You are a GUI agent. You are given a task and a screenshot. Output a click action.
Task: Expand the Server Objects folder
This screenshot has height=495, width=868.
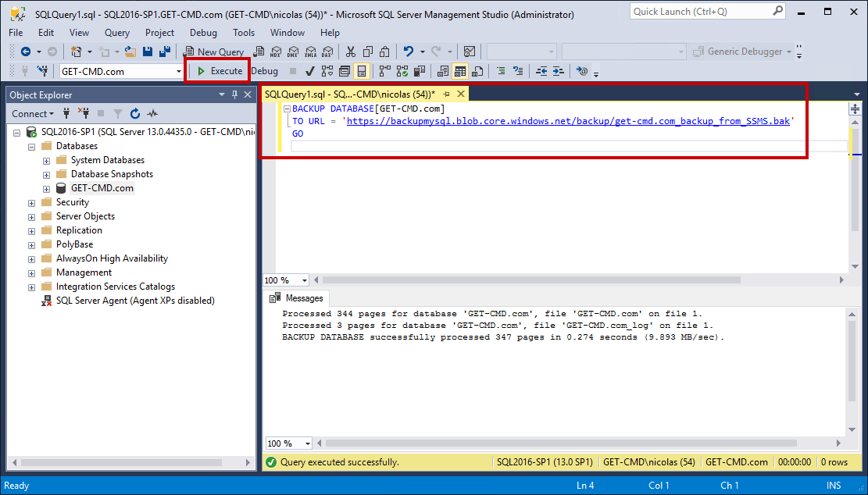click(31, 217)
